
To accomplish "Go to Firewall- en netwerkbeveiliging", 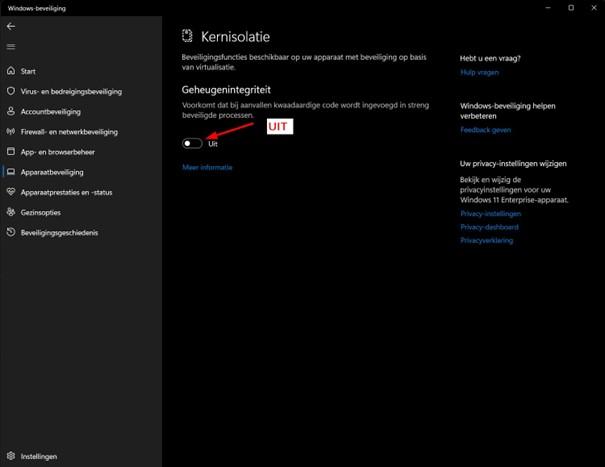I will tap(69, 132).
